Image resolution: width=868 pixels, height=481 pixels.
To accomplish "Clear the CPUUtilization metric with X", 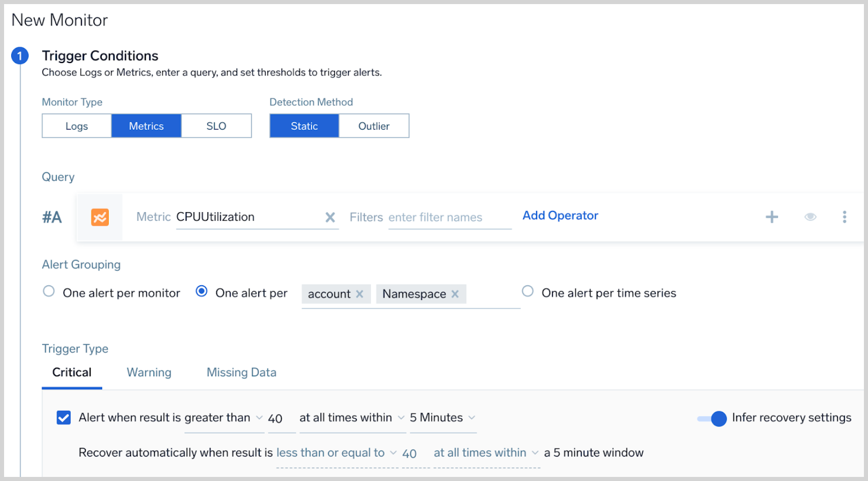I will coord(330,218).
